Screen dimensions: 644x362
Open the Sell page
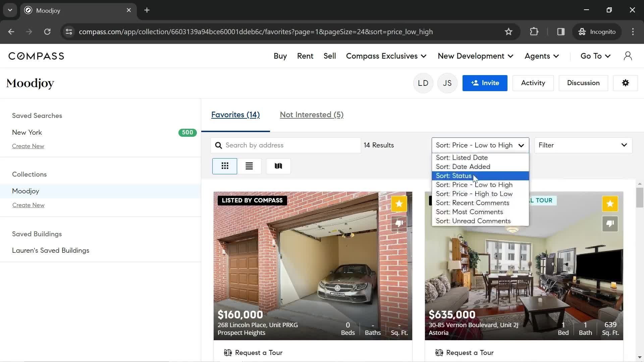coord(329,56)
